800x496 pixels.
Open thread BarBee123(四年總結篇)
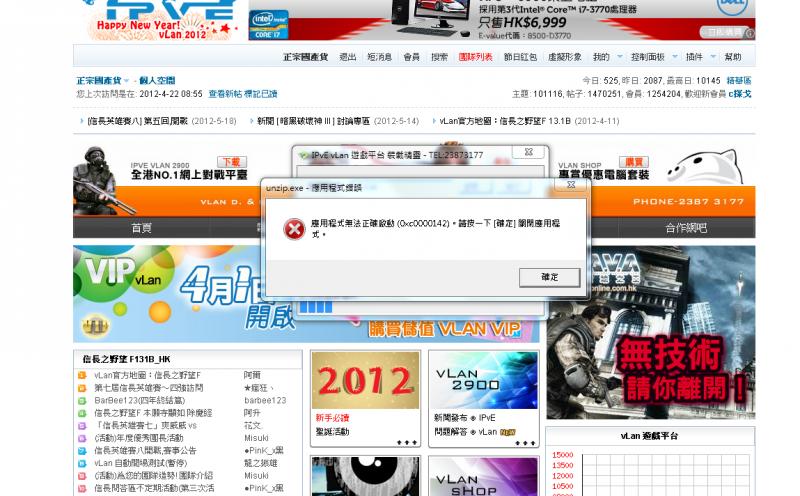tap(140, 401)
